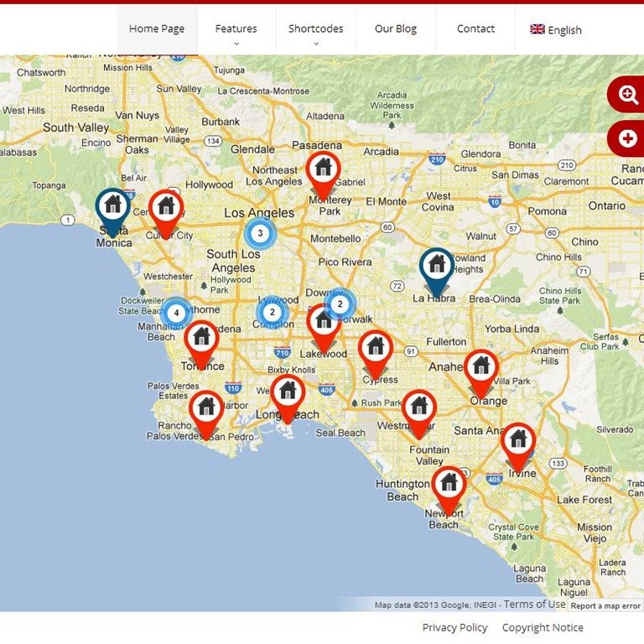Open the red house pin at Torrance
Screen dimensions: 644x644
pos(201,345)
